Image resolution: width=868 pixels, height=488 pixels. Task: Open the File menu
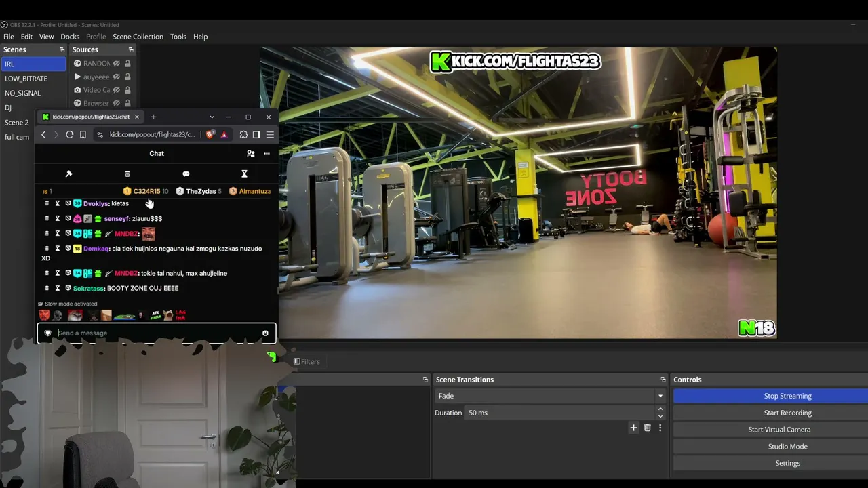[9, 37]
